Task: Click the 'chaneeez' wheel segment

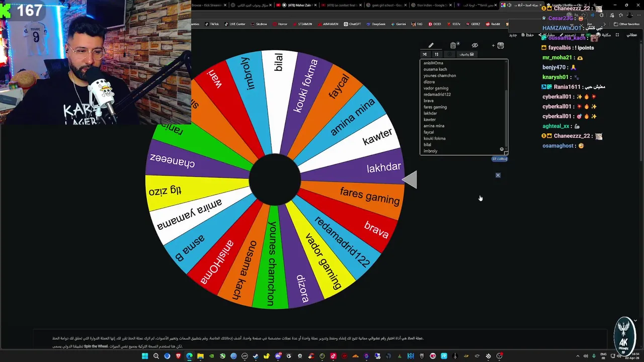Action: pyautogui.click(x=172, y=161)
